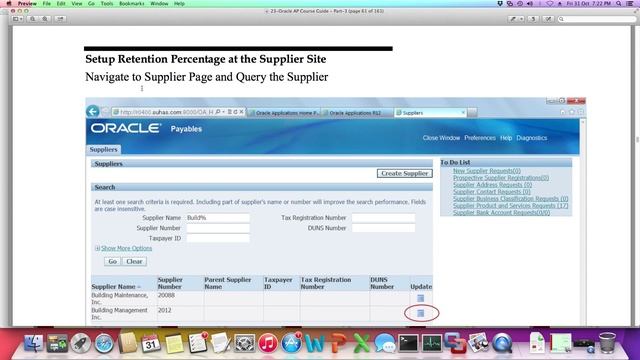640x360 pixels.
Task: Open the File menu
Action: tap(47, 3)
